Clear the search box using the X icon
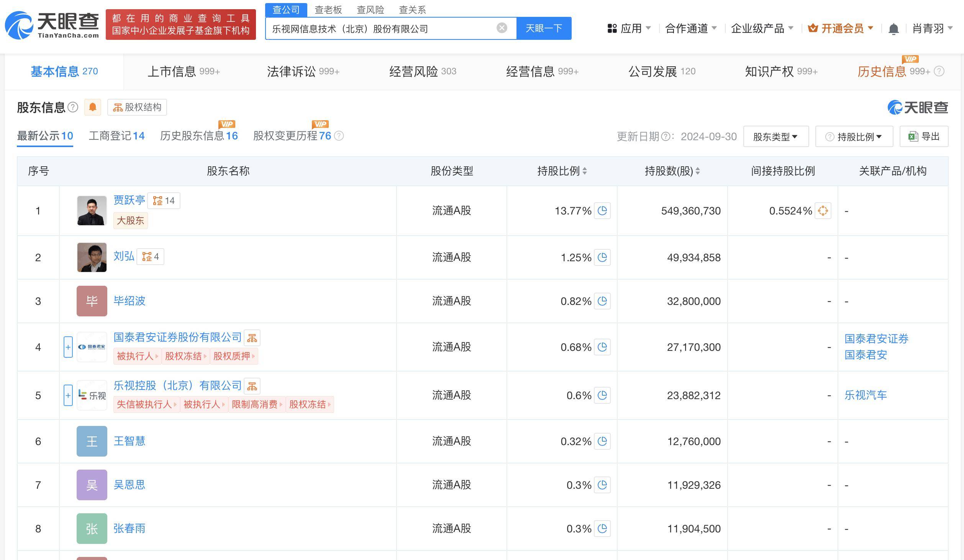The width and height of the screenshot is (964, 560). tap(501, 27)
